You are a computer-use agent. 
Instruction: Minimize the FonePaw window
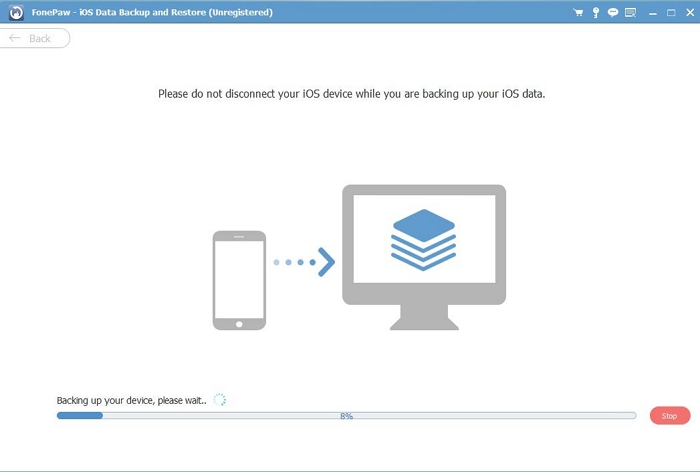pyautogui.click(x=653, y=13)
